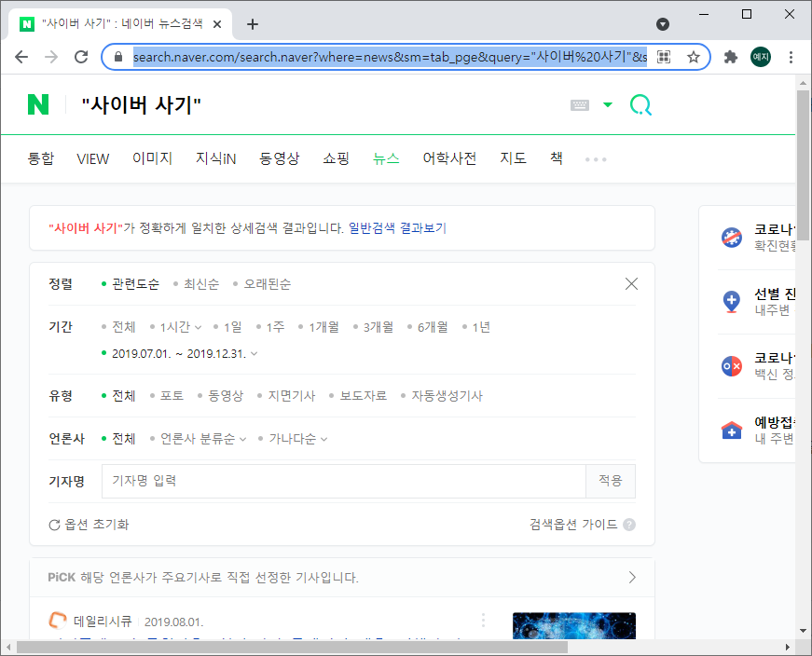Viewport: 812px width, 656px height.
Task: Select 전체 period option
Action: click(x=124, y=327)
